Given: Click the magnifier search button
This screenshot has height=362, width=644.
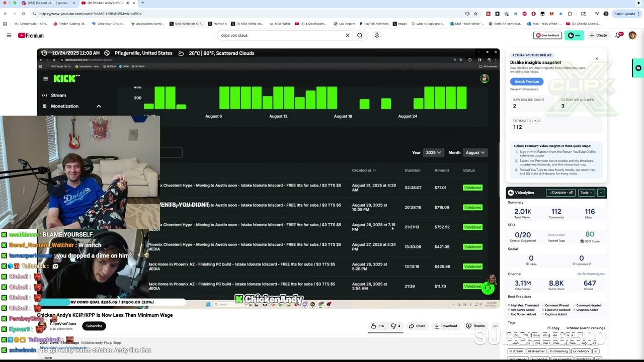Looking at the screenshot, I should point(360,35).
